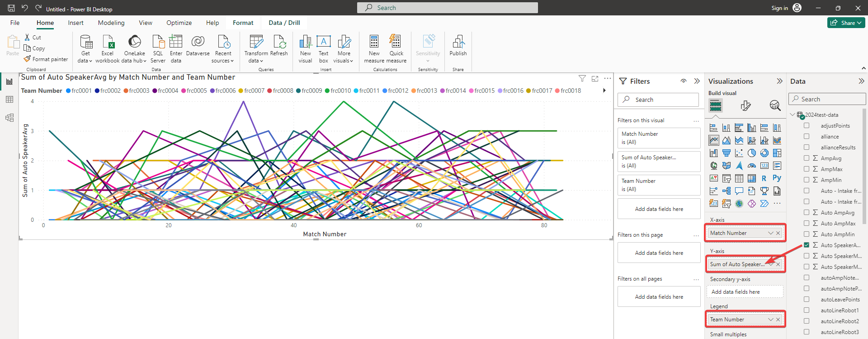
Task: Collapse the Visualizations pane
Action: pyautogui.click(x=779, y=81)
